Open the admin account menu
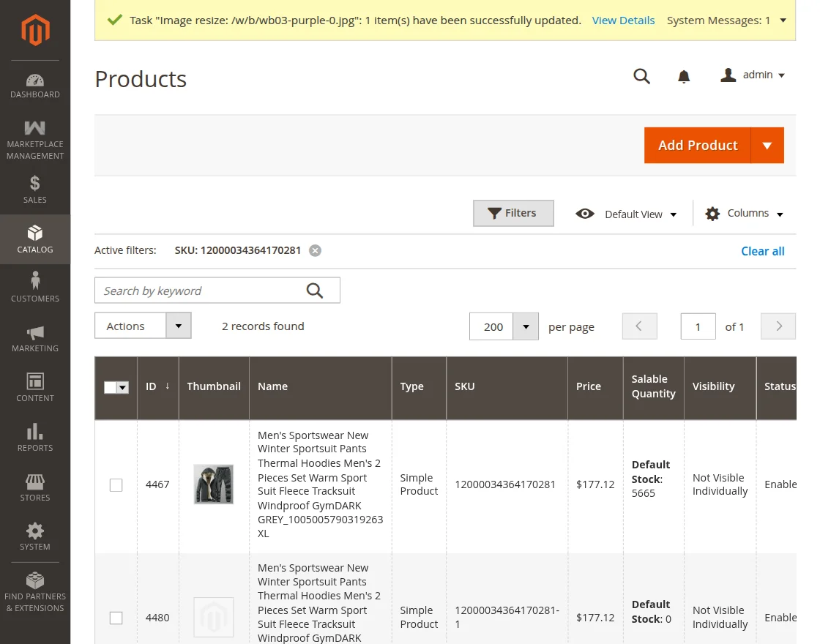Screen dimensions: 820x644 [753, 75]
